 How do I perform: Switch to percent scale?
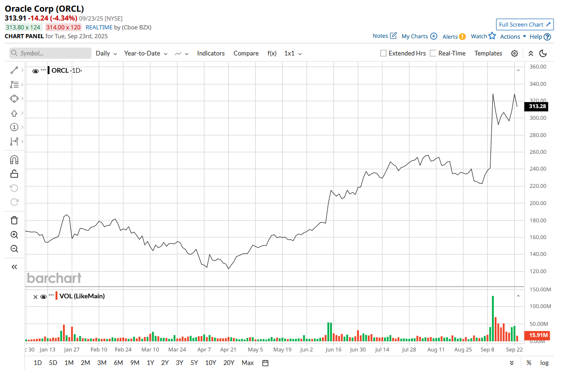[529, 363]
